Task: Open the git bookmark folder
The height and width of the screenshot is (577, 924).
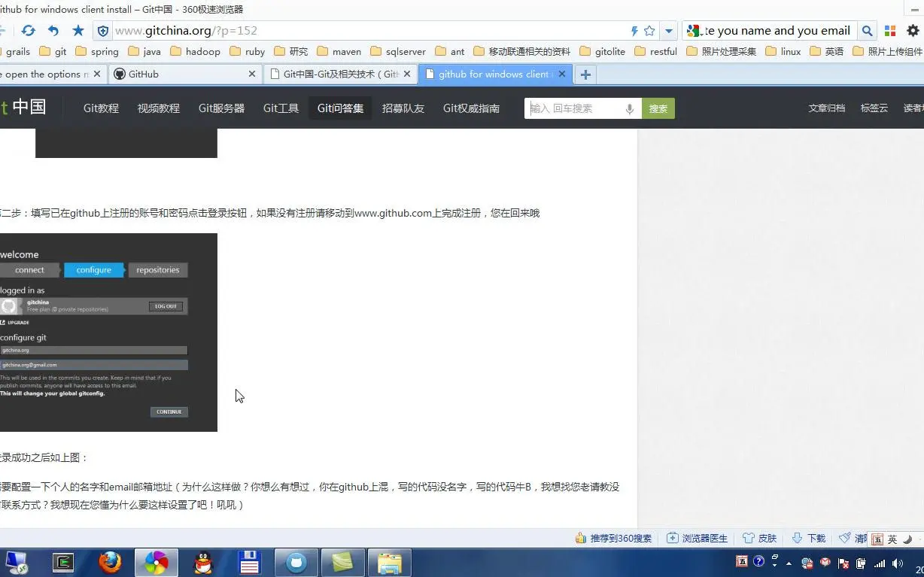Action: tap(53, 52)
